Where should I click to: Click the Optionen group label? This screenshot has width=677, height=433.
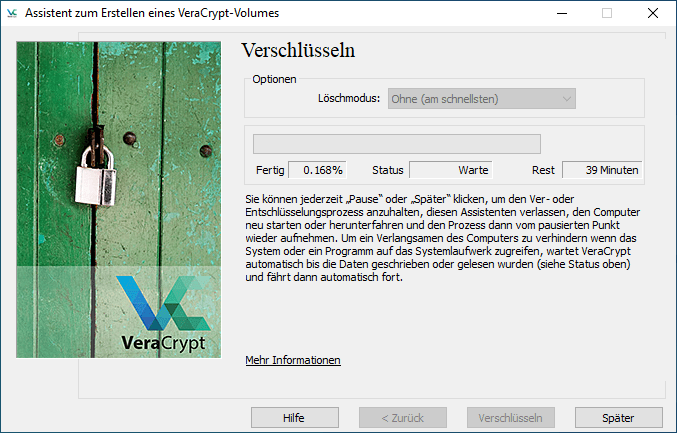[274, 79]
